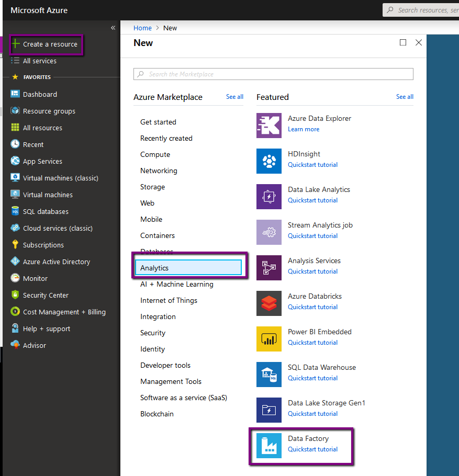
Task: Go to Home in the breadcrumb
Action: 142,28
